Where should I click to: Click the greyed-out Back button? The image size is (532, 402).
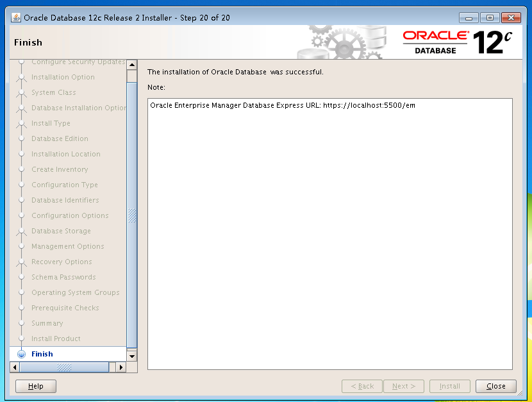coord(362,386)
